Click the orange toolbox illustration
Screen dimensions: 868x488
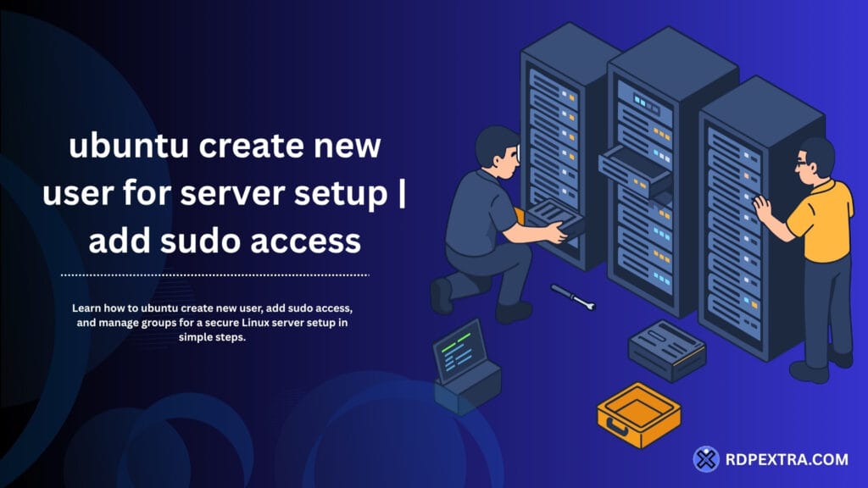click(639, 414)
